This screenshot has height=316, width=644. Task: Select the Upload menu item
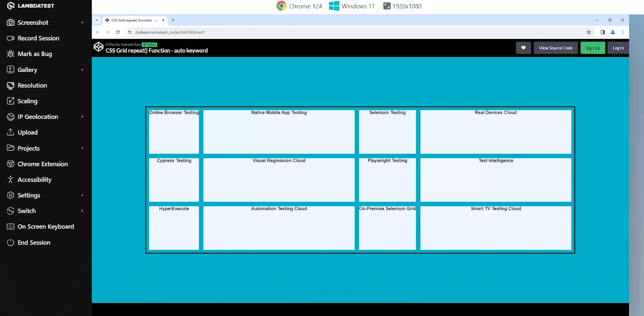click(x=46, y=132)
